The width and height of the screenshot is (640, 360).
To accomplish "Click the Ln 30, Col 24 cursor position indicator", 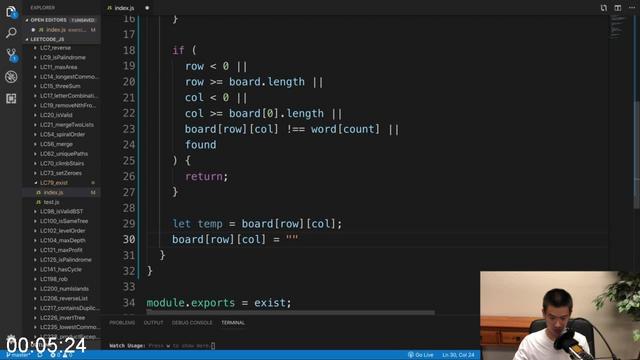I will pos(458,355).
